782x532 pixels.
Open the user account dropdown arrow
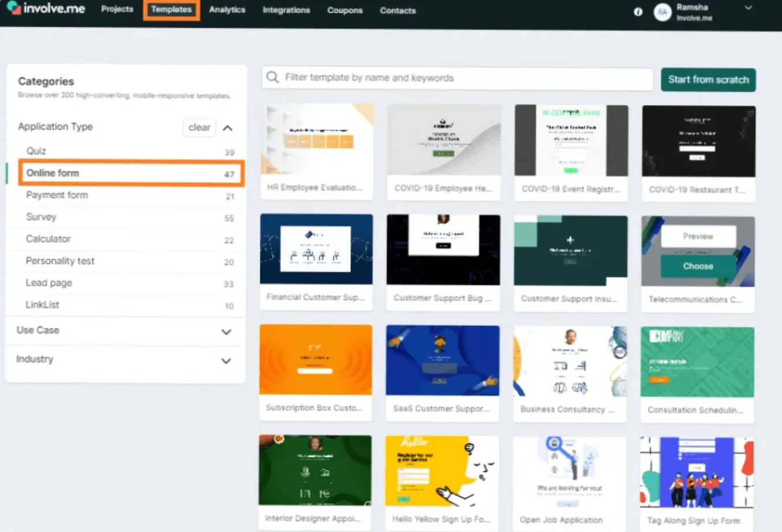click(x=749, y=8)
